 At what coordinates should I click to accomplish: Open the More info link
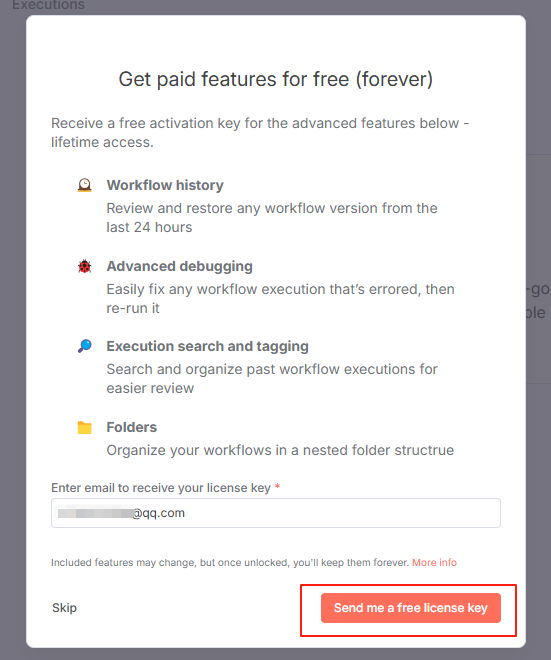point(434,563)
